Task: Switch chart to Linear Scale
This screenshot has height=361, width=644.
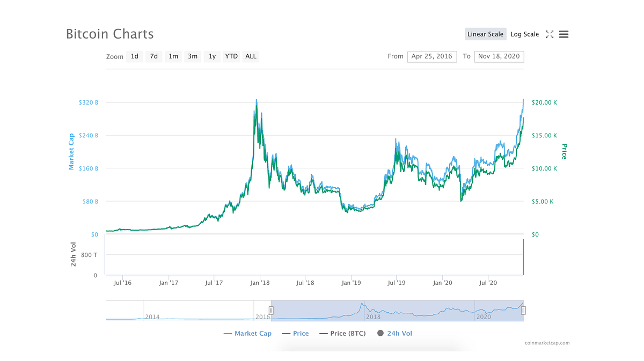Action: [x=485, y=34]
